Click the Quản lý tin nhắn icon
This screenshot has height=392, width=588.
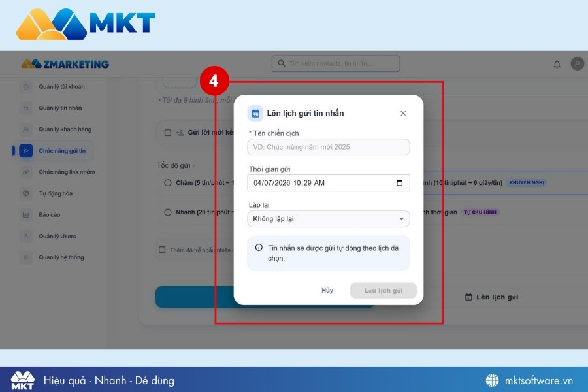26,108
